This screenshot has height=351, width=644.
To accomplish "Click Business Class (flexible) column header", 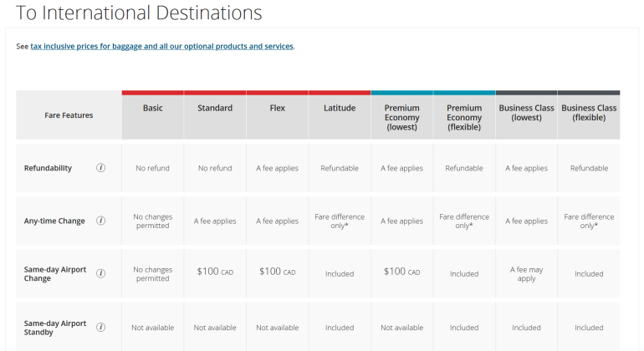I will click(x=589, y=113).
